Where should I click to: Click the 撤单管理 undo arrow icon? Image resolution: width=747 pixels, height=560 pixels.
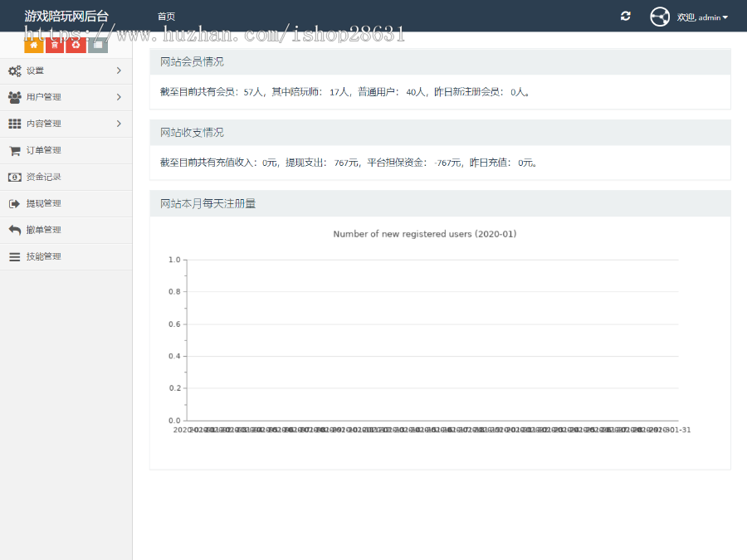14,230
